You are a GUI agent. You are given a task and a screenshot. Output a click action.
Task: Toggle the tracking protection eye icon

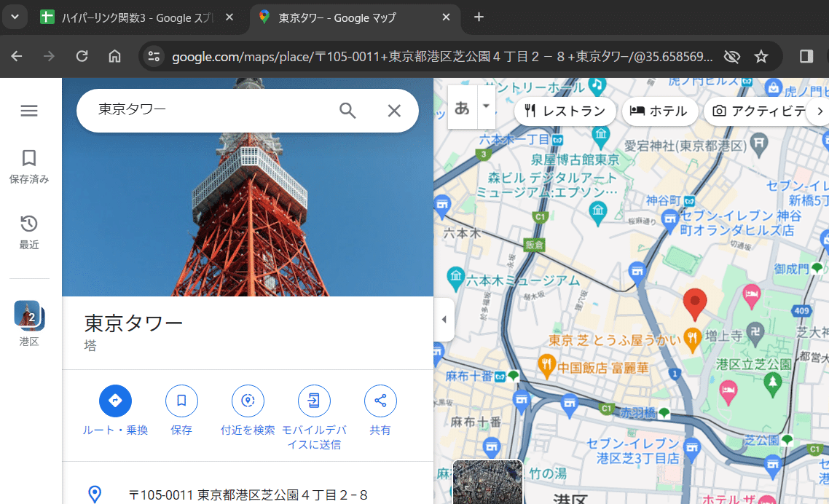pyautogui.click(x=732, y=56)
